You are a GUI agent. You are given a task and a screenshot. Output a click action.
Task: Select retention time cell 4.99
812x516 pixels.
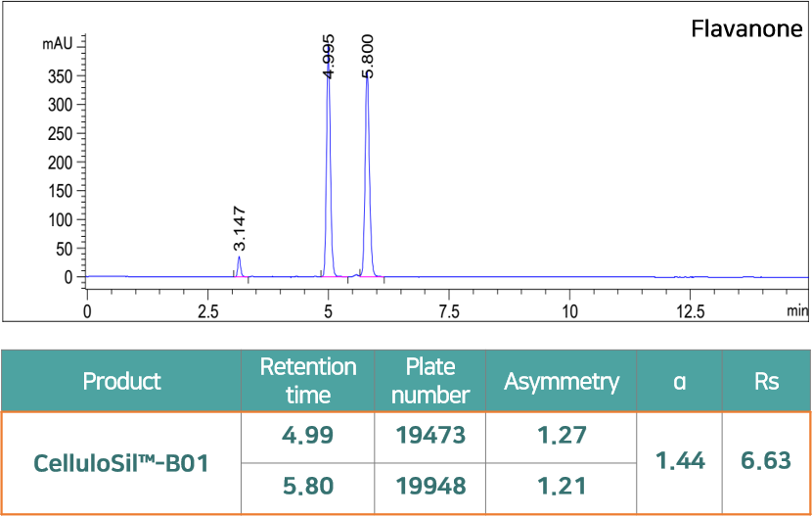pos(307,437)
